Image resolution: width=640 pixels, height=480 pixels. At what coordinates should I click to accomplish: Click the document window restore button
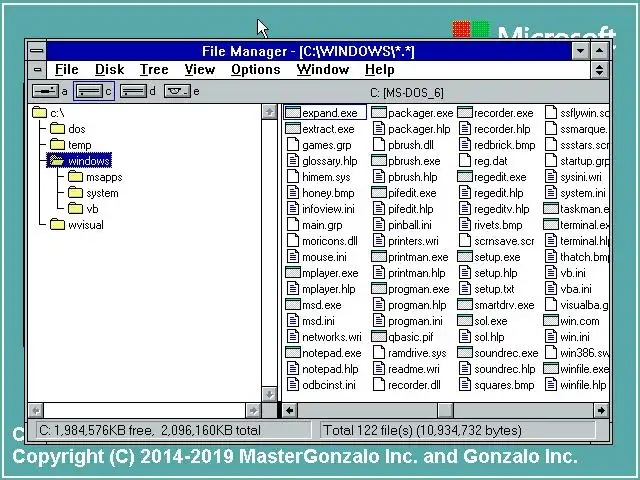[599, 70]
